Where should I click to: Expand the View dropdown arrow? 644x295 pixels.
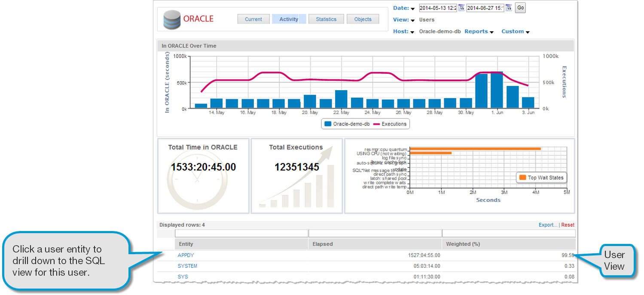click(412, 20)
